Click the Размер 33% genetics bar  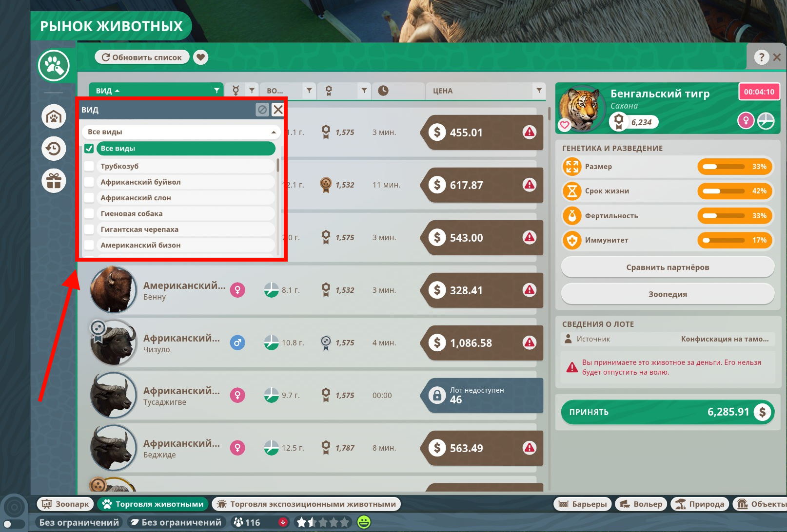click(x=735, y=167)
